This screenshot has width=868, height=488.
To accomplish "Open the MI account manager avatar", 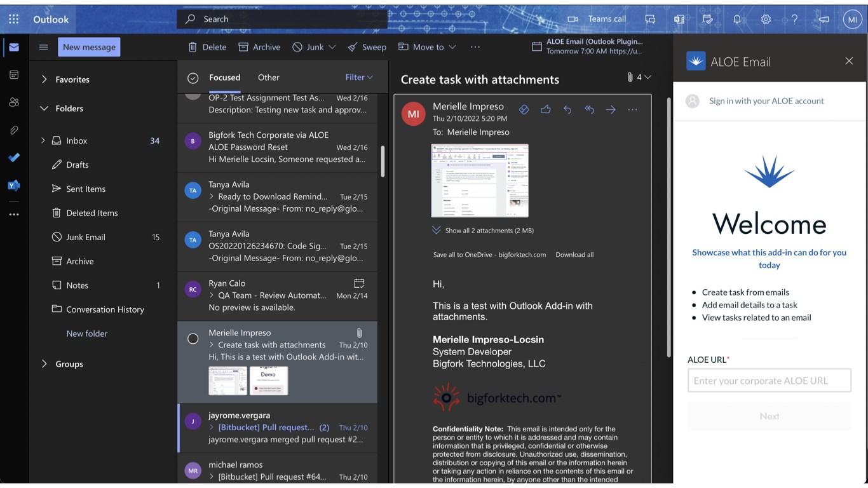I will pyautogui.click(x=852, y=19).
